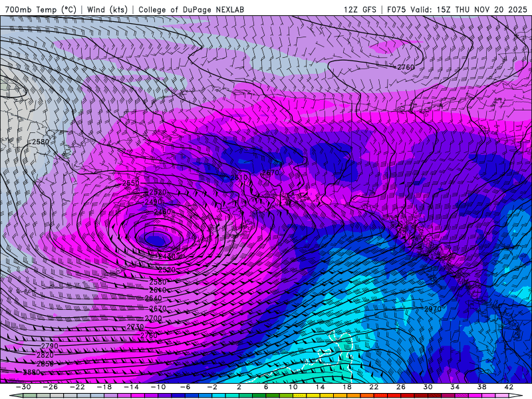Click the 2700 height contour label

pos(154,319)
